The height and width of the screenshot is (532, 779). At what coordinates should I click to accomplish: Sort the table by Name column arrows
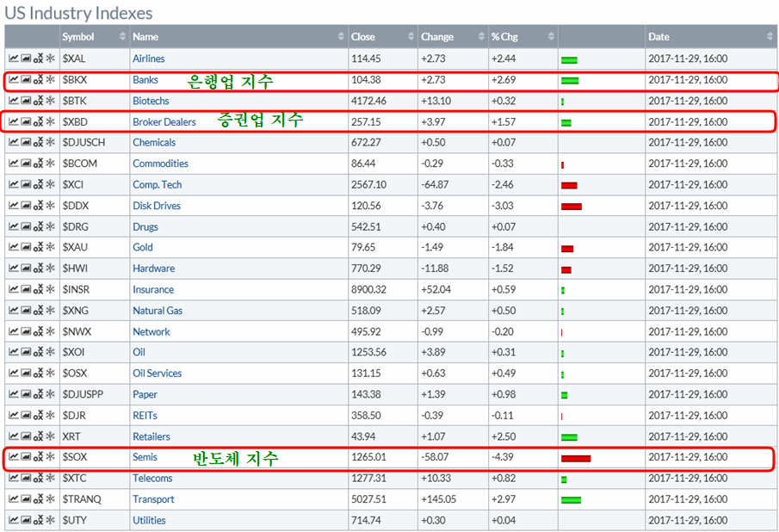pos(341,37)
